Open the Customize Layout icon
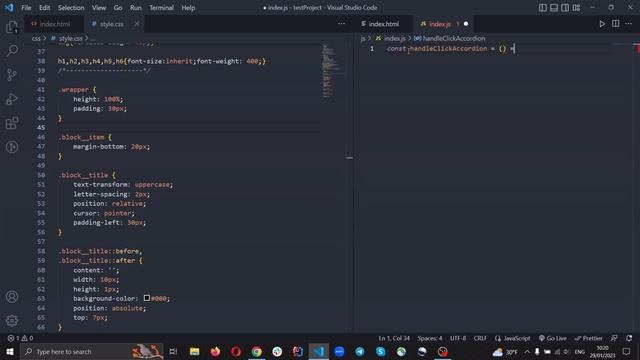The width and height of the screenshot is (640, 360). point(576,8)
